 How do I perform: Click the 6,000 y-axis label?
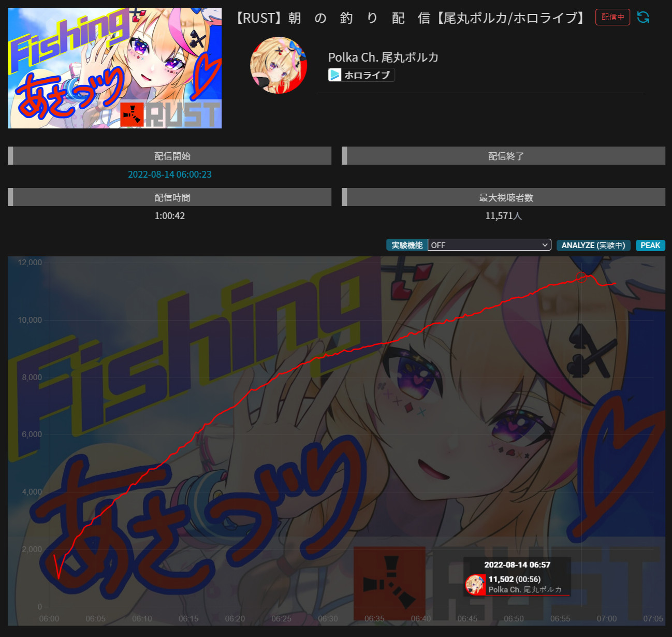pyautogui.click(x=32, y=435)
